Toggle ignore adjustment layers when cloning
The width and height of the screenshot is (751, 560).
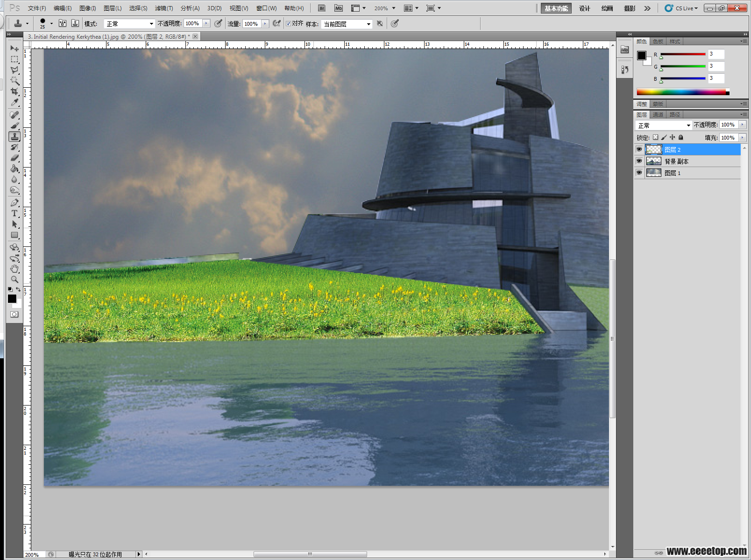[x=380, y=23]
